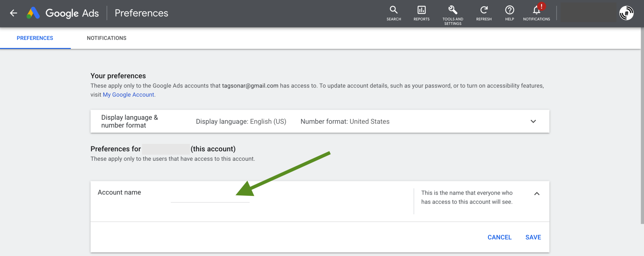
Task: Open the My Google Account link
Action: click(128, 95)
